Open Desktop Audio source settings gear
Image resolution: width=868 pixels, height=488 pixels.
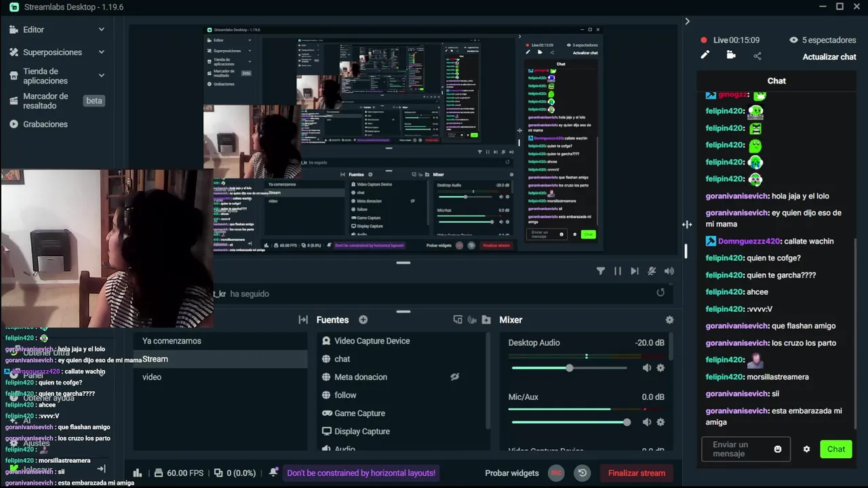(x=660, y=368)
